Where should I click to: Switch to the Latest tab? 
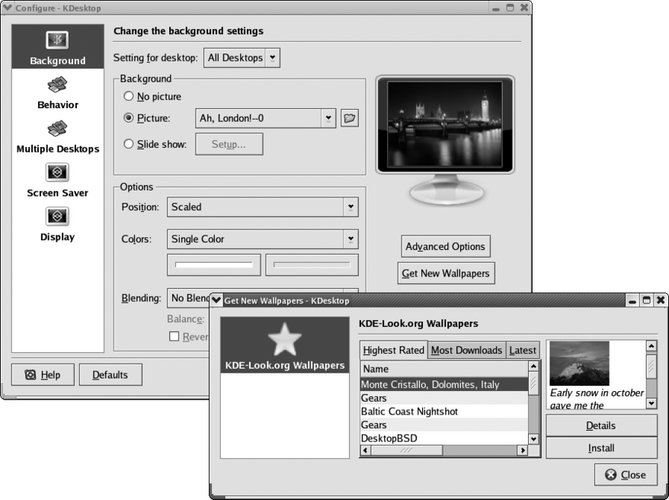(x=522, y=350)
